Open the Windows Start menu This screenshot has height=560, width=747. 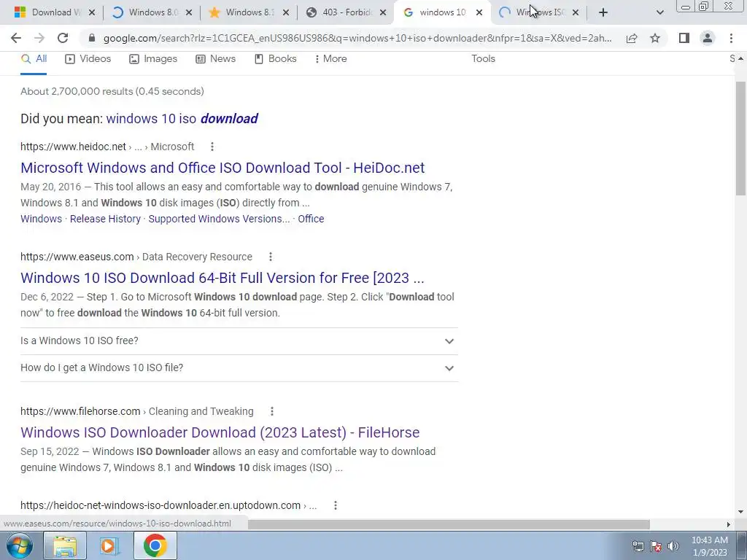(20, 545)
